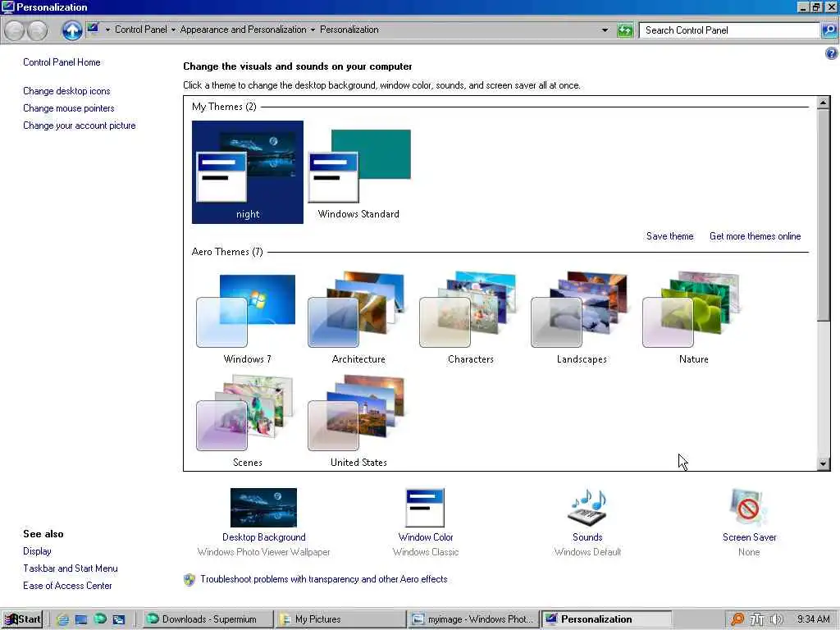This screenshot has height=630, width=840.
Task: Click the orange magnifier tray icon
Action: pyautogui.click(x=737, y=619)
